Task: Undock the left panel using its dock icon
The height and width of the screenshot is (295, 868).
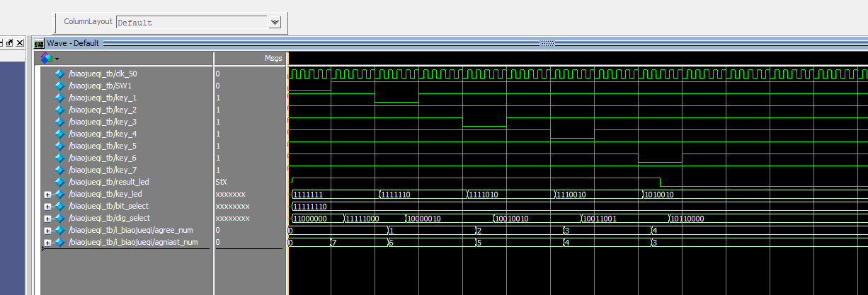Action: (10, 44)
